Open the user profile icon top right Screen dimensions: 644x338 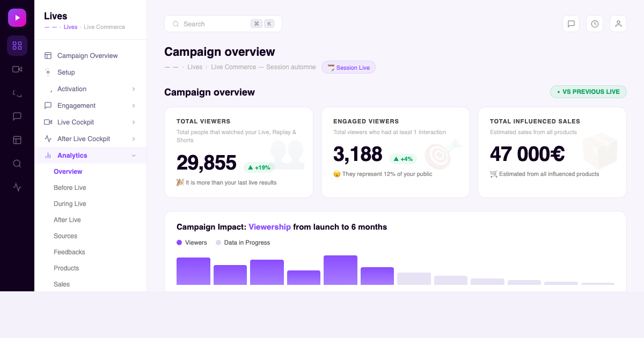coord(618,24)
